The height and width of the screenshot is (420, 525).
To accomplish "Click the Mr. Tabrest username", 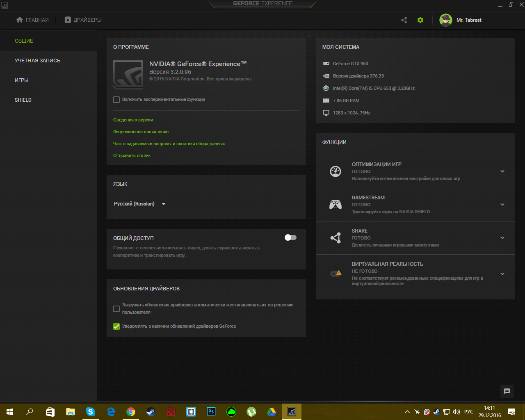I will pos(469,20).
